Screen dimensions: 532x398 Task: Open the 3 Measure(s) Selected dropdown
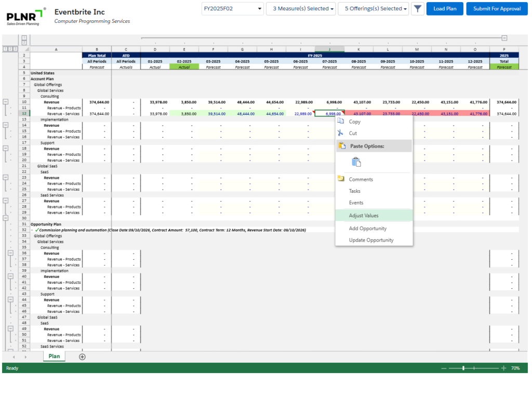(301, 9)
